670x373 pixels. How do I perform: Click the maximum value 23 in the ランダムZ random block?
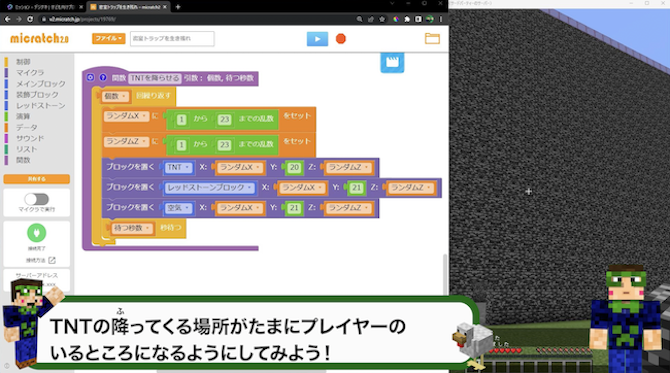pos(224,145)
